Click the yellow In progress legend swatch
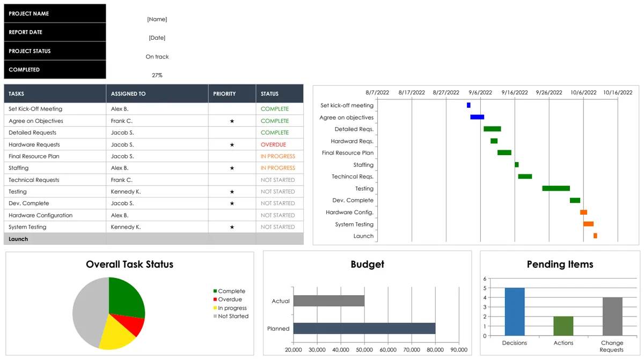This screenshot has height=359, width=644. [x=215, y=308]
